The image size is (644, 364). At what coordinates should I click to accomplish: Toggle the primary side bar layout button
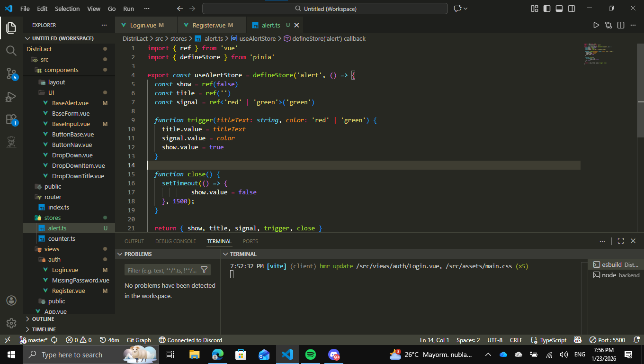tap(547, 9)
